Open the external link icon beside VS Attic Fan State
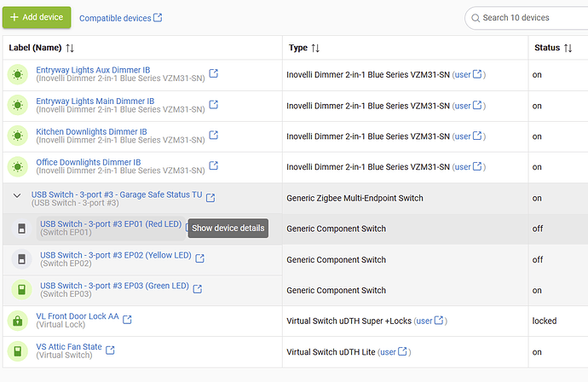 pyautogui.click(x=110, y=350)
